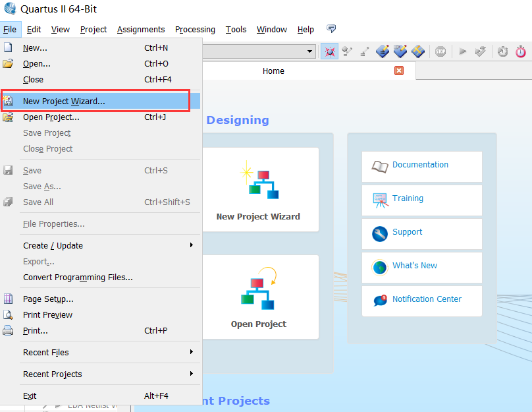532x412 pixels.
Task: Click the What's New globe icon
Action: click(380, 268)
